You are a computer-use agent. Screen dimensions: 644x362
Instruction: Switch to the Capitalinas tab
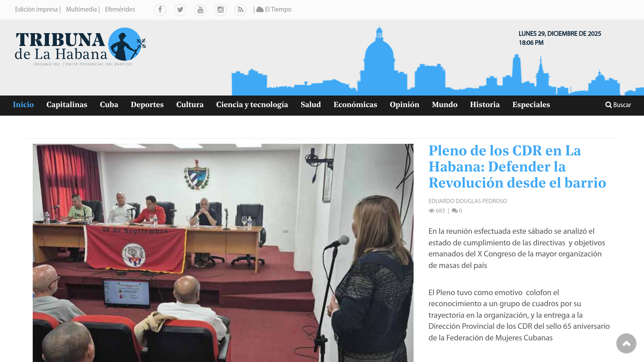[x=67, y=105]
